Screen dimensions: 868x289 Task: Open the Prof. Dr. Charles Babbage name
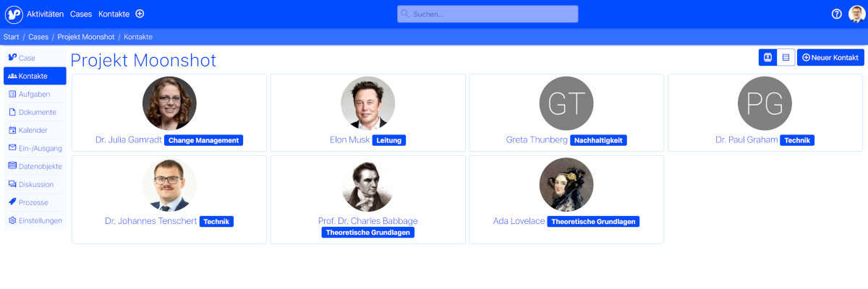(x=368, y=221)
